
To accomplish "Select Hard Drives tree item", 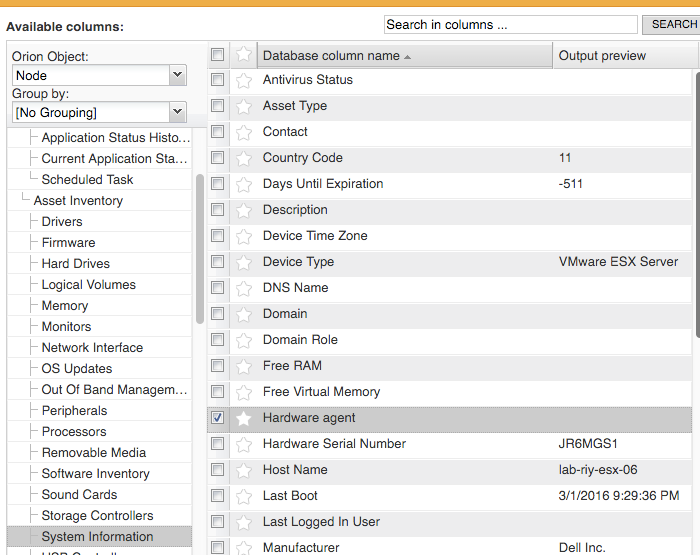I will (75, 263).
